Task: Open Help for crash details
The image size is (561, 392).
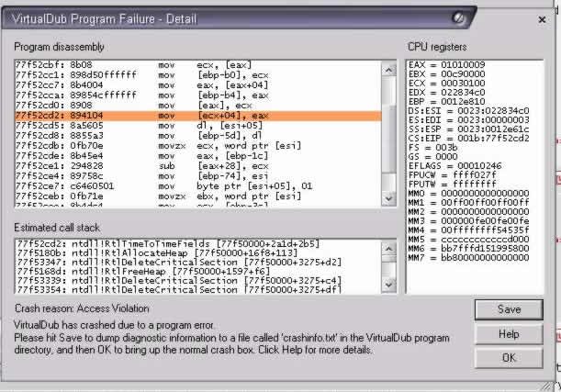Action: 509,334
